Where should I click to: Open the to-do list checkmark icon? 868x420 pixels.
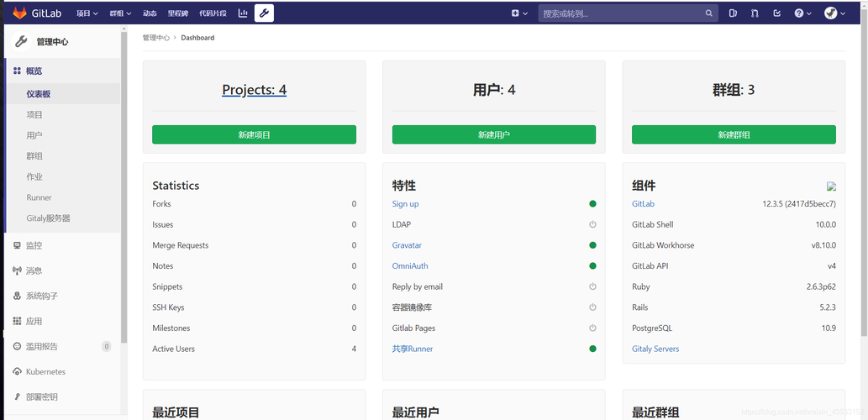[x=776, y=13]
